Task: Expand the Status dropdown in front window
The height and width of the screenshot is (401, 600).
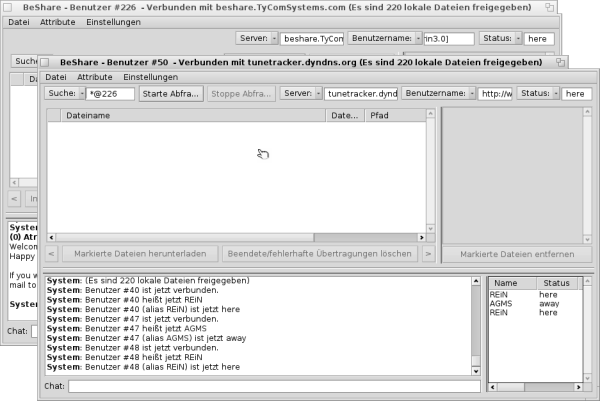Action: pos(535,94)
